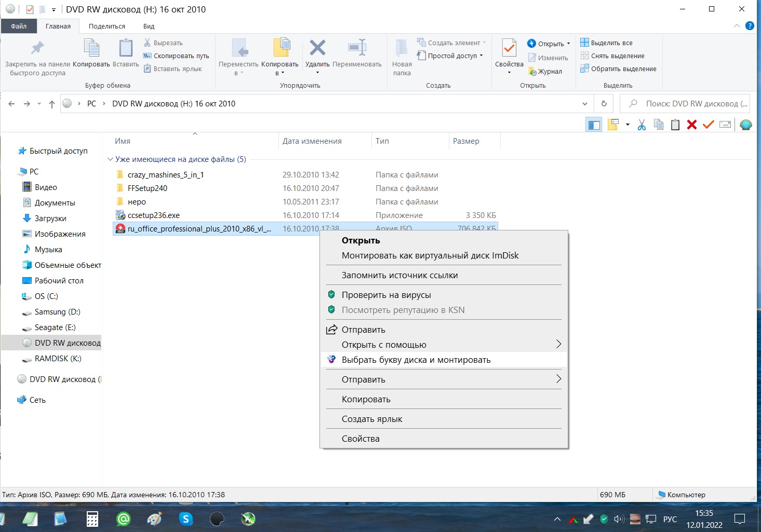Select Свойства in the context menu
This screenshot has height=532, width=761.
444,439
